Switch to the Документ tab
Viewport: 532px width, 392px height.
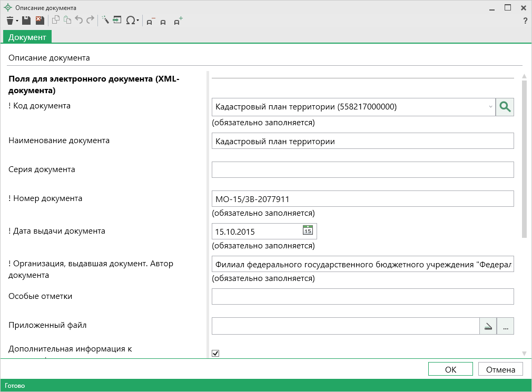27,37
